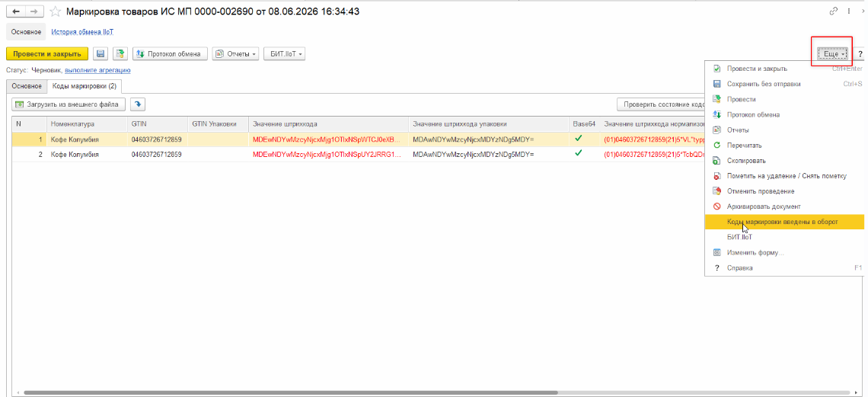Click Base64 checkmark in second row
868x397 pixels.
click(579, 154)
